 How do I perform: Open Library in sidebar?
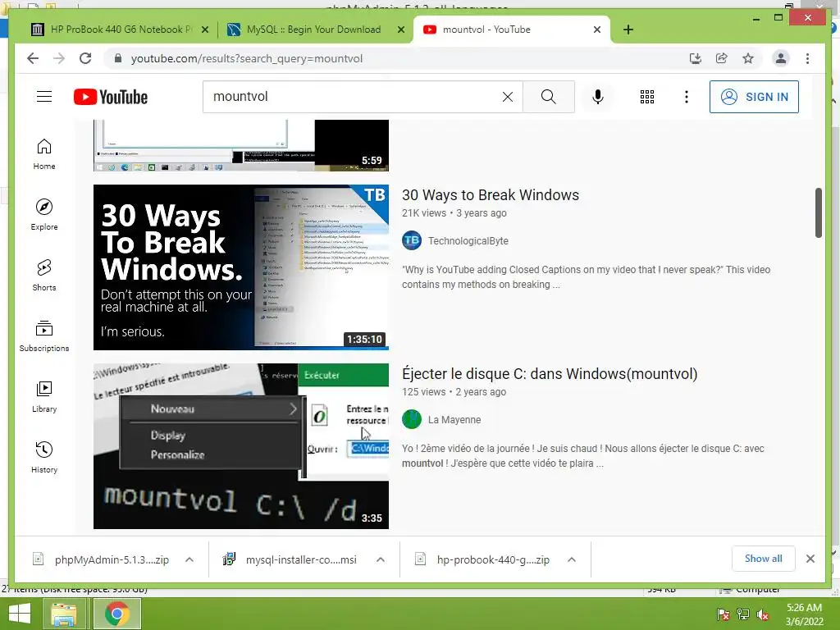[44, 396]
